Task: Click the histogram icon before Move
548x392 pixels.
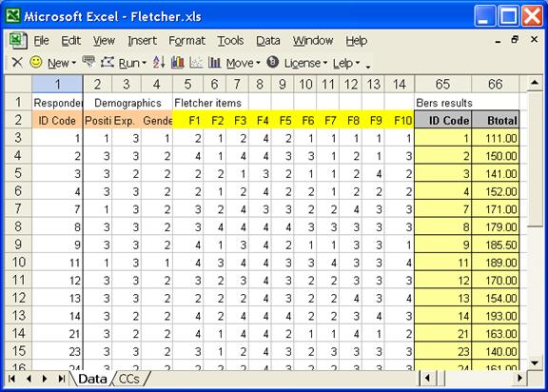Action: pyautogui.click(x=215, y=63)
